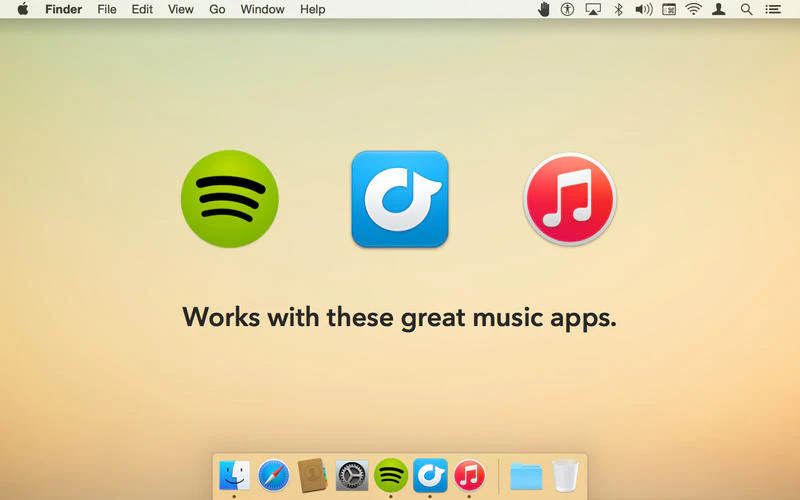Open Notification Center
The image size is (800, 500).
point(773,9)
